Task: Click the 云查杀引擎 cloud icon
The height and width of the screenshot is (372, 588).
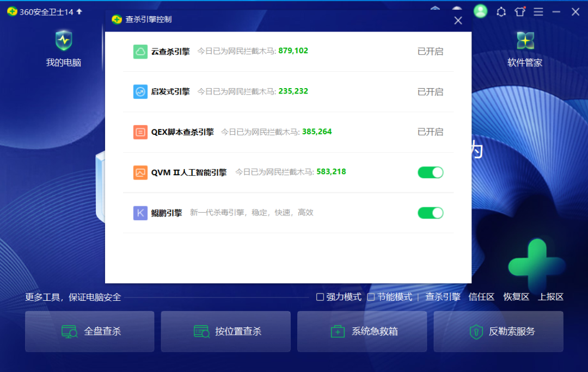Action: click(140, 51)
